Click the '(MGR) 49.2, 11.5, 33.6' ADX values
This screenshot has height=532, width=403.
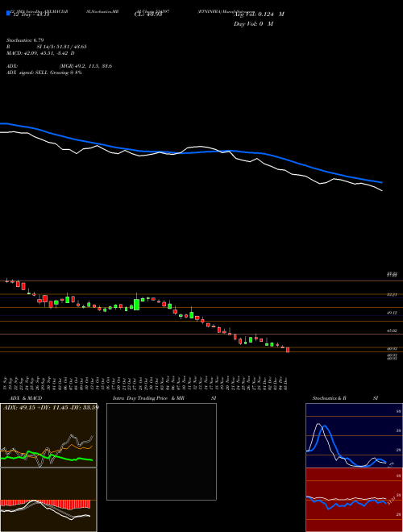click(85, 66)
